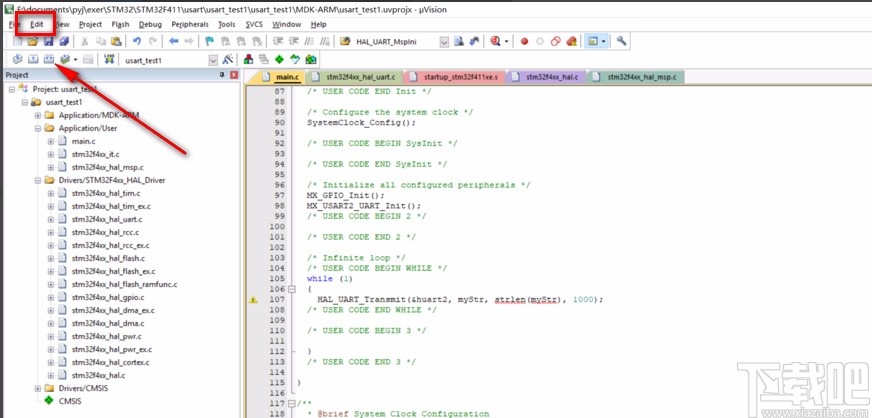Open the window layout dropdown arrow
This screenshot has width=872, height=418.
603,41
